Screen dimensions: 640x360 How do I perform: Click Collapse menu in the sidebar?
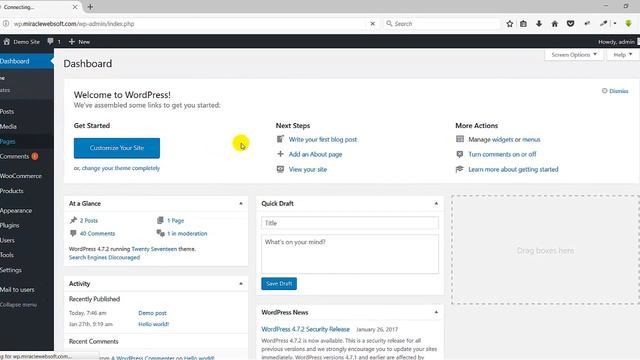click(27, 304)
